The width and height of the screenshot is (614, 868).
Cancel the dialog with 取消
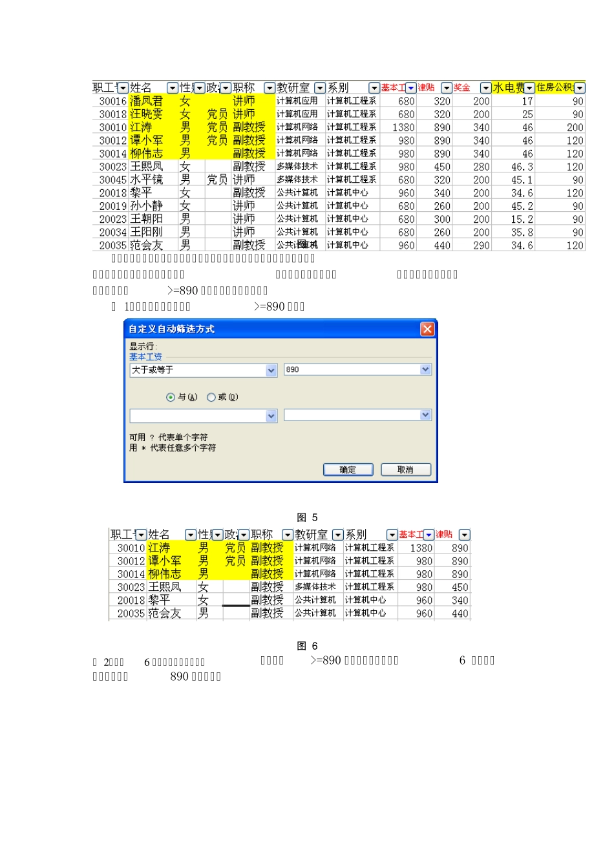pos(406,470)
